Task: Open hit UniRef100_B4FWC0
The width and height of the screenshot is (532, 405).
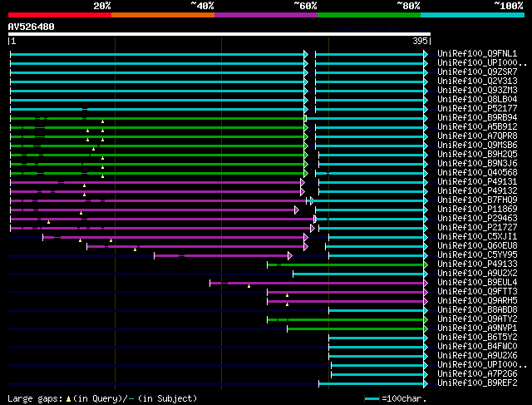Action: 477,347
